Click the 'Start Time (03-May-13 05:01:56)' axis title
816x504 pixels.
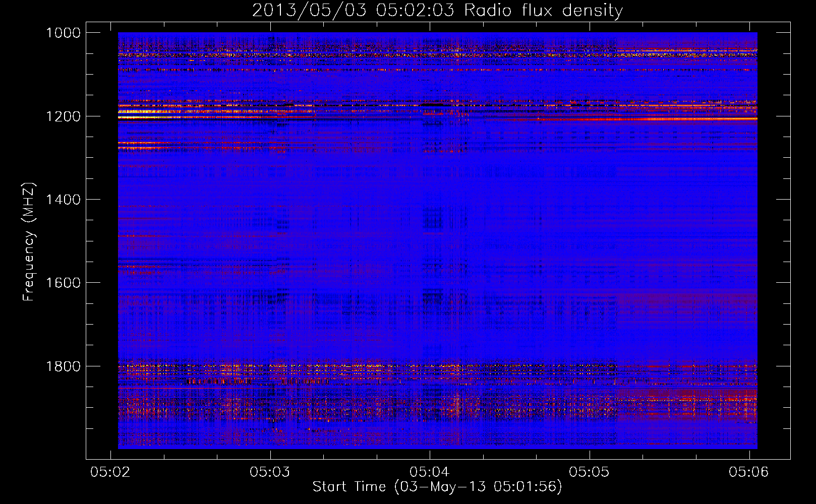(437, 487)
